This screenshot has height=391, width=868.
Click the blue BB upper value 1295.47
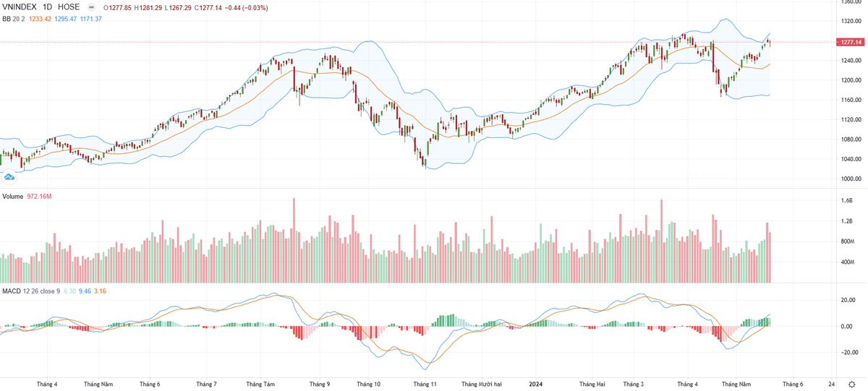click(68, 18)
